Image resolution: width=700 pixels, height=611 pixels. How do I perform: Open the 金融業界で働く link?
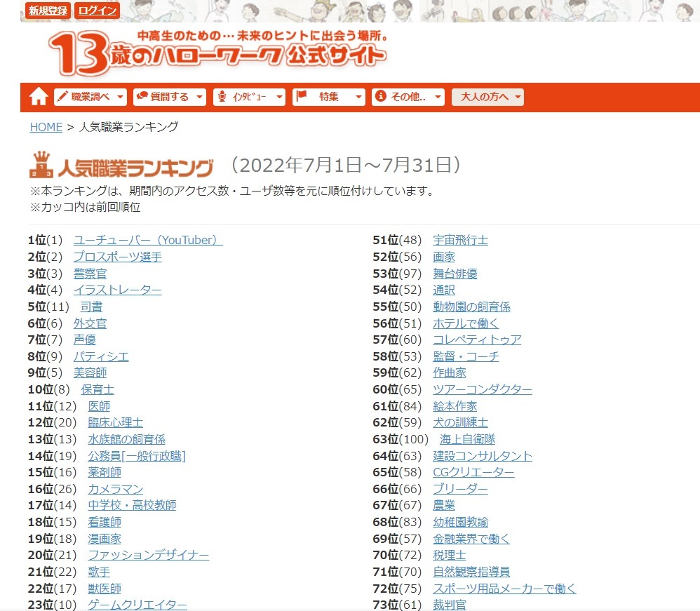(471, 539)
